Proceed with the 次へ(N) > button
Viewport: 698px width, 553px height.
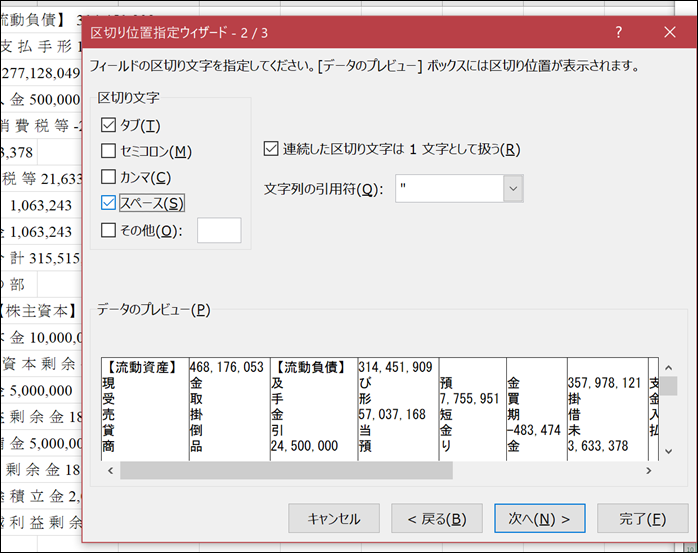pos(539,519)
